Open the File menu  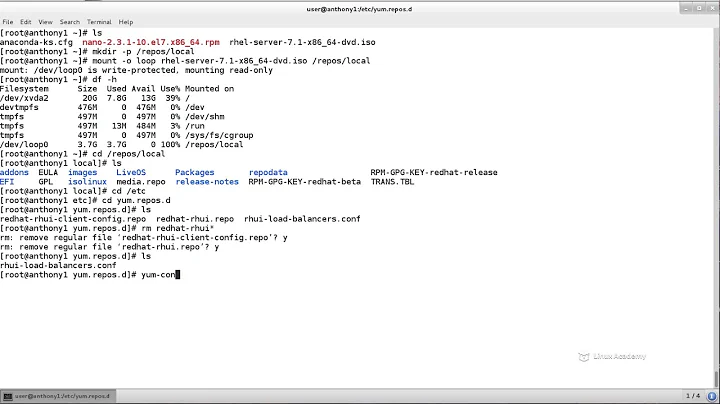click(8, 22)
